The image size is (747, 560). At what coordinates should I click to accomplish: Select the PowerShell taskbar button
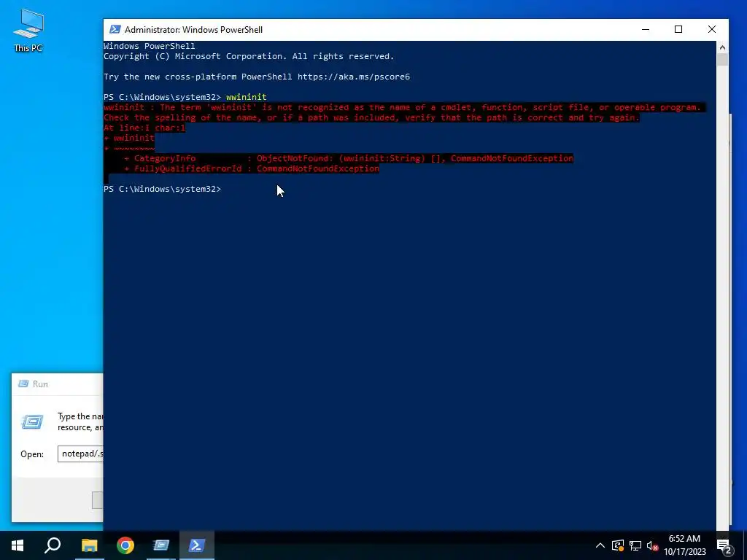197,545
